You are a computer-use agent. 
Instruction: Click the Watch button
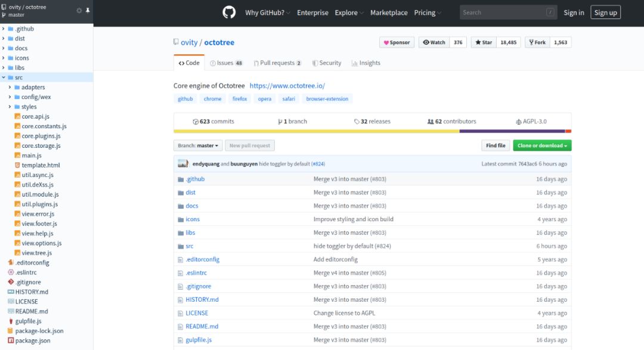(x=434, y=42)
